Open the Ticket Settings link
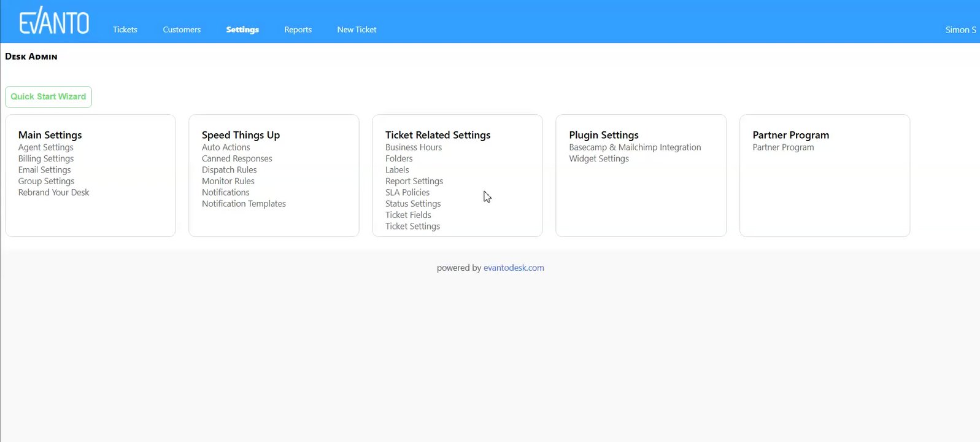Viewport: 980px width, 442px height. 413,227
